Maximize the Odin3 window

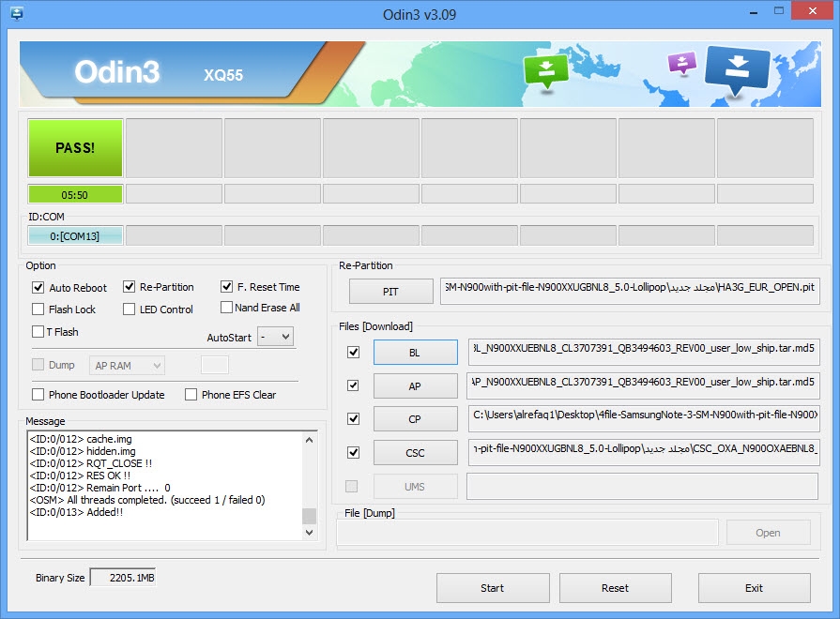779,10
